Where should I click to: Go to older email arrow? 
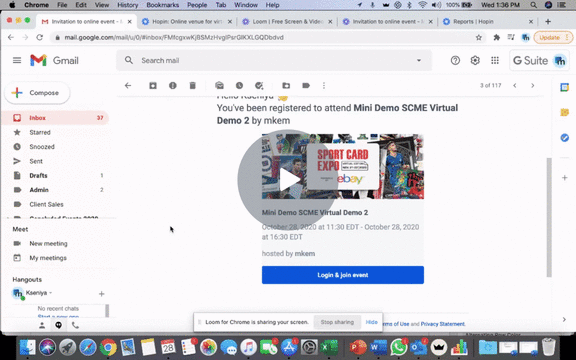pyautogui.click(x=533, y=86)
